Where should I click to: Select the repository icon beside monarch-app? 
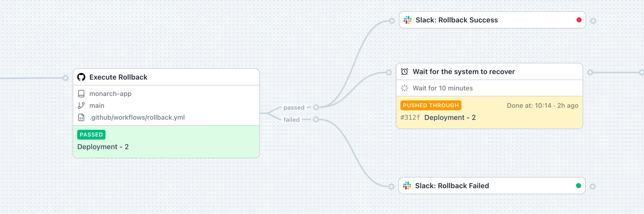[x=81, y=93]
